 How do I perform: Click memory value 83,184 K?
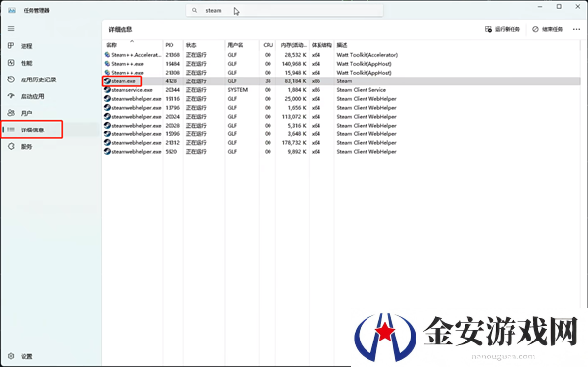pos(296,81)
